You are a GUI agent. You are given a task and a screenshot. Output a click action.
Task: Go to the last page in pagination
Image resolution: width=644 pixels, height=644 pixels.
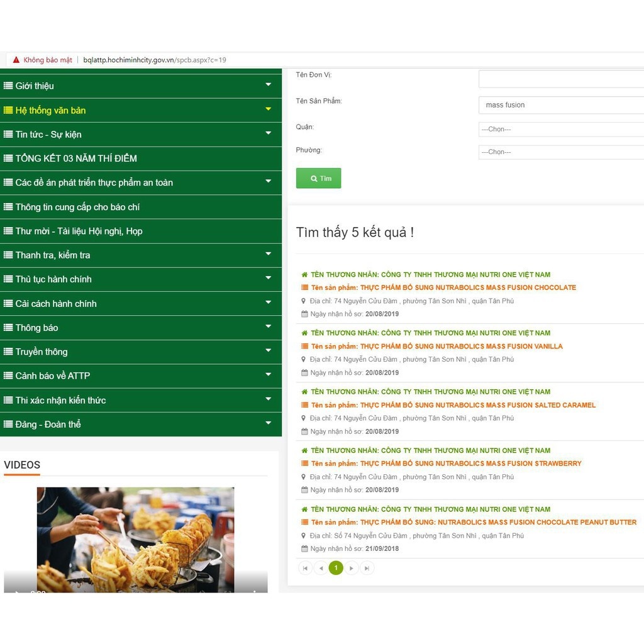(367, 569)
